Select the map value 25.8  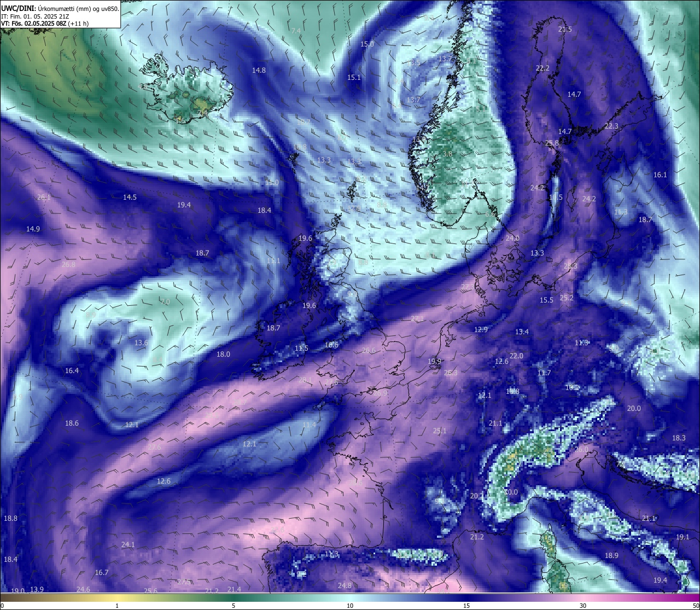[x=552, y=143]
